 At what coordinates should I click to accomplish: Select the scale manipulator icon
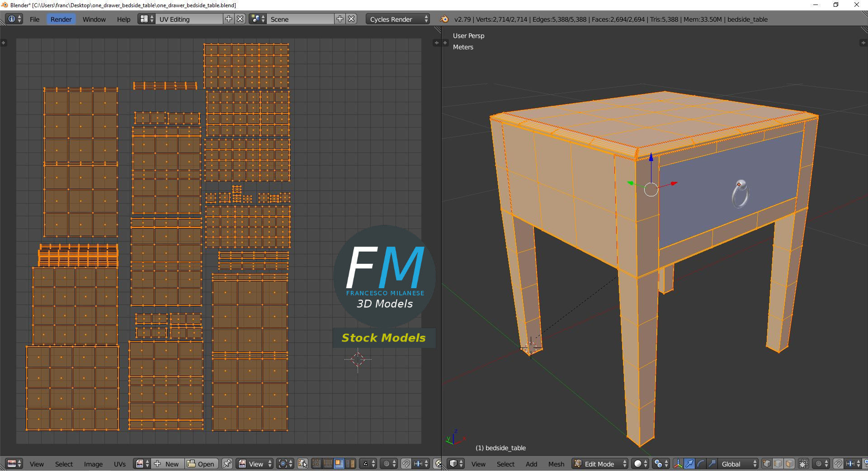[712, 464]
